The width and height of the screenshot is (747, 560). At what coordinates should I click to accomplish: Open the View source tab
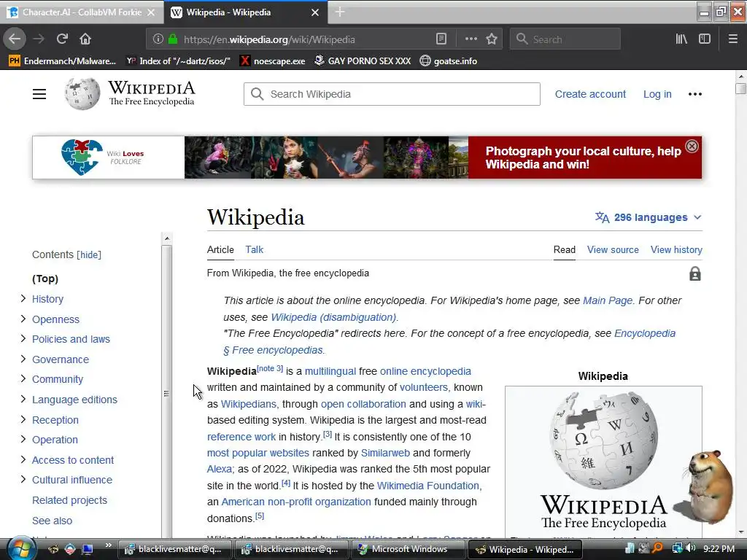pyautogui.click(x=613, y=249)
